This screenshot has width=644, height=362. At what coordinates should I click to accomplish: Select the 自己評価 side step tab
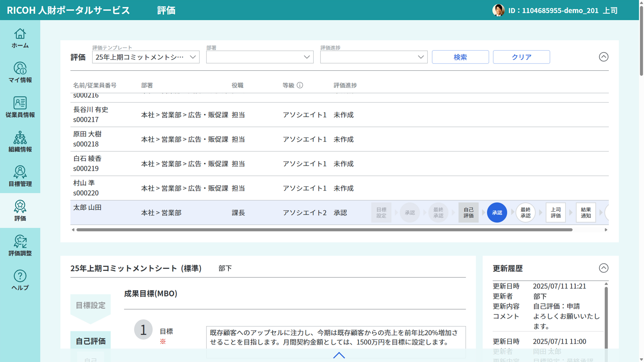(x=91, y=341)
